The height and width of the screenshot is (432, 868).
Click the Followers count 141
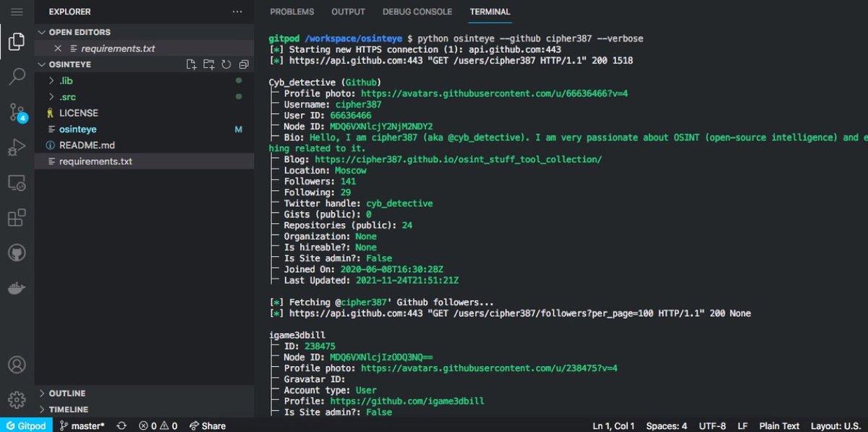348,181
